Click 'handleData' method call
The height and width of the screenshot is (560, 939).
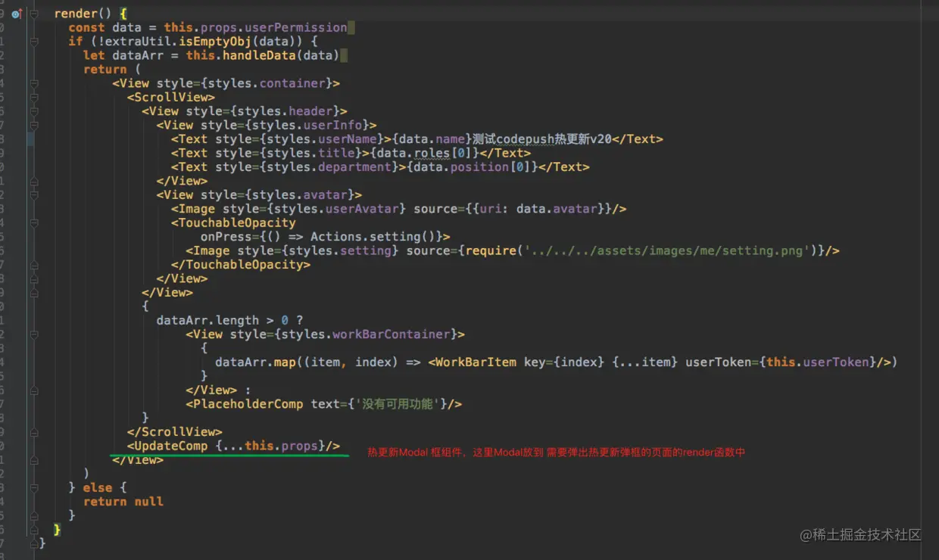coord(259,55)
